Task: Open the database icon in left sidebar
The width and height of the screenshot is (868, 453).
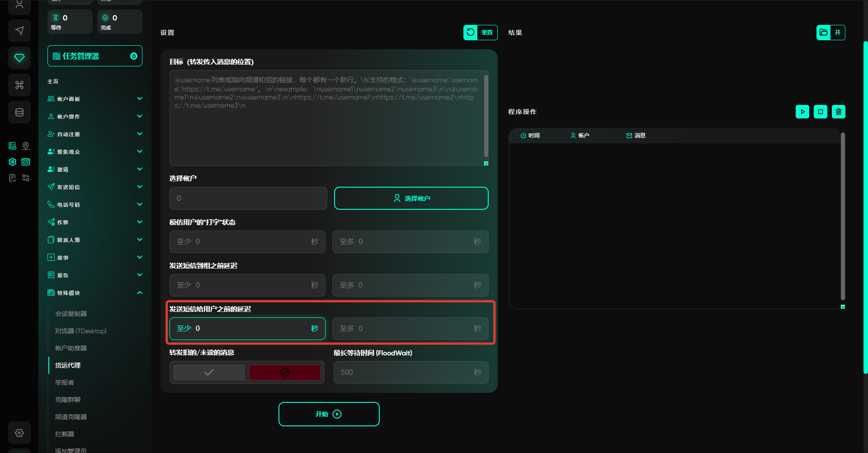Action: pyautogui.click(x=19, y=112)
